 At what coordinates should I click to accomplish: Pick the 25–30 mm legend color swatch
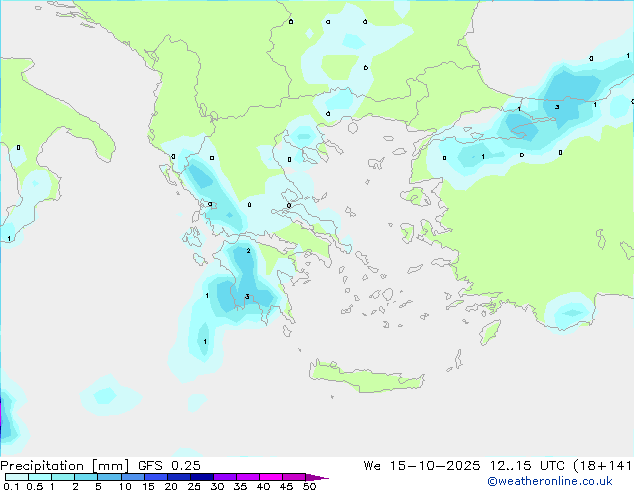click(201, 477)
